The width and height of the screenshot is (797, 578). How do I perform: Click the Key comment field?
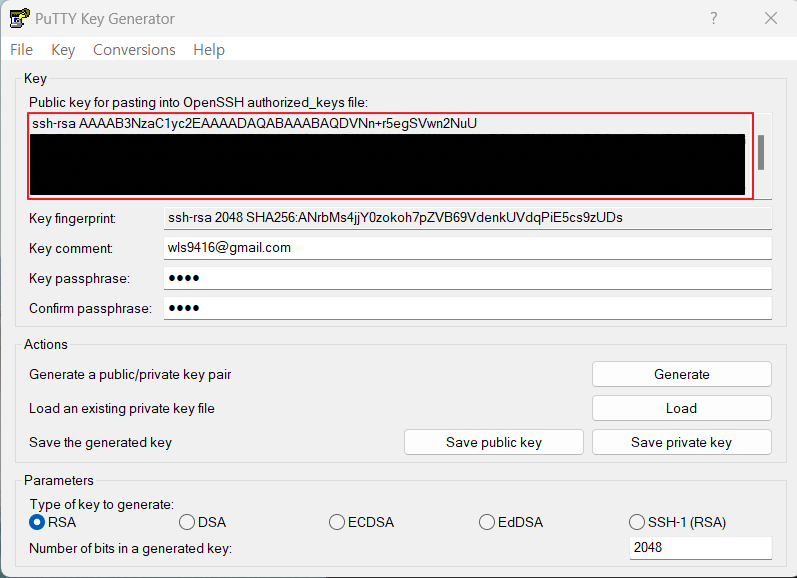coord(468,248)
